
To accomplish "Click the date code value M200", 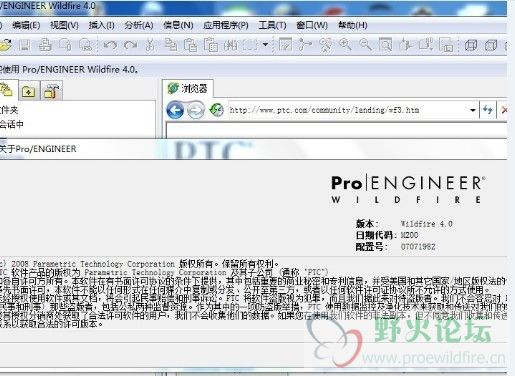I will click(x=409, y=235).
